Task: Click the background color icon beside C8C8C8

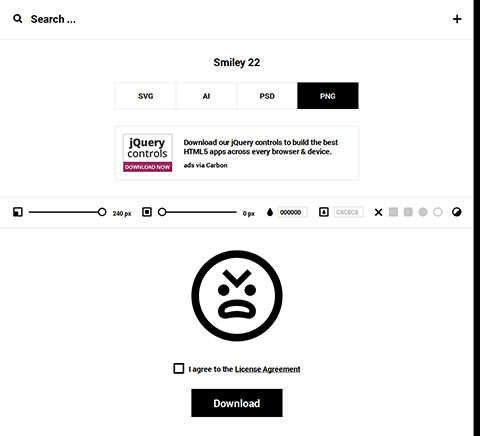Action: 324,212
